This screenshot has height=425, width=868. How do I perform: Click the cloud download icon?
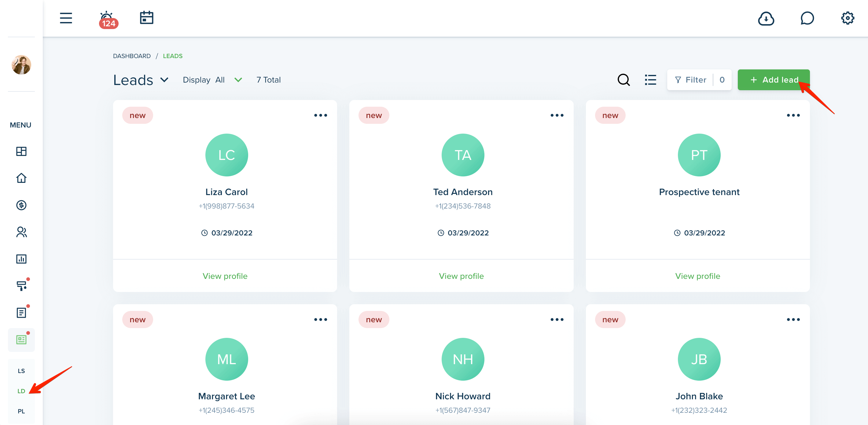point(766,18)
